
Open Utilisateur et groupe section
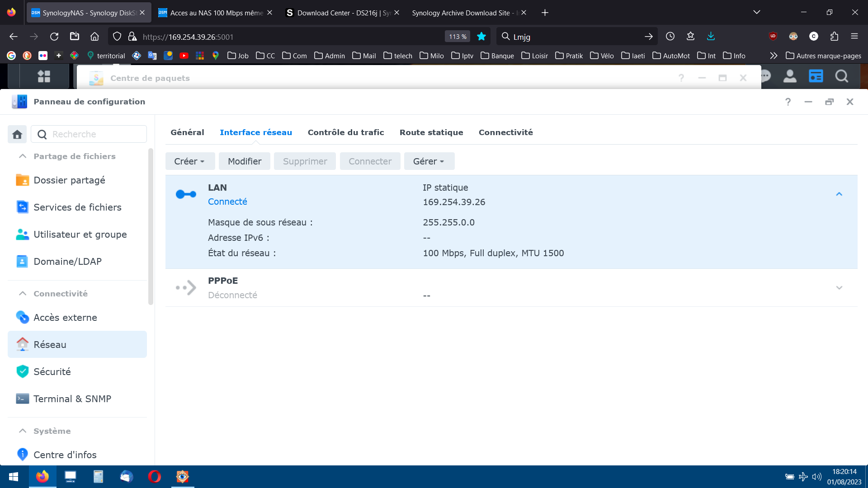tap(80, 235)
